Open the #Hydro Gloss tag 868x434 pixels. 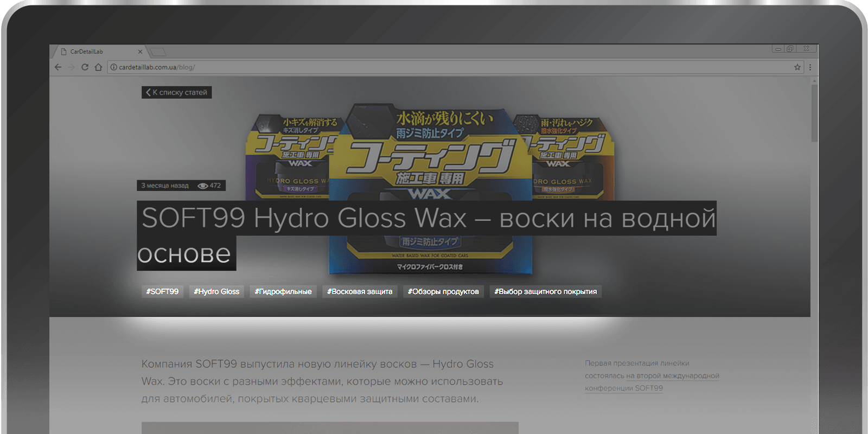(x=216, y=291)
